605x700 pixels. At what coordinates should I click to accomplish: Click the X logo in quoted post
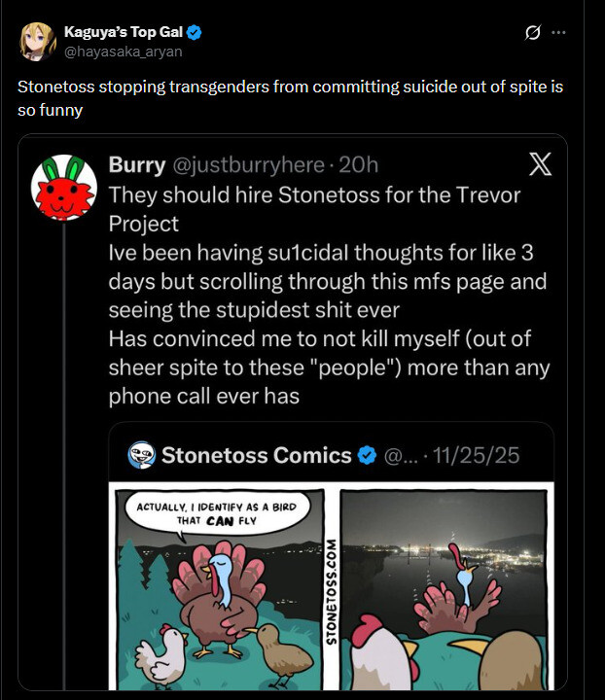click(540, 165)
